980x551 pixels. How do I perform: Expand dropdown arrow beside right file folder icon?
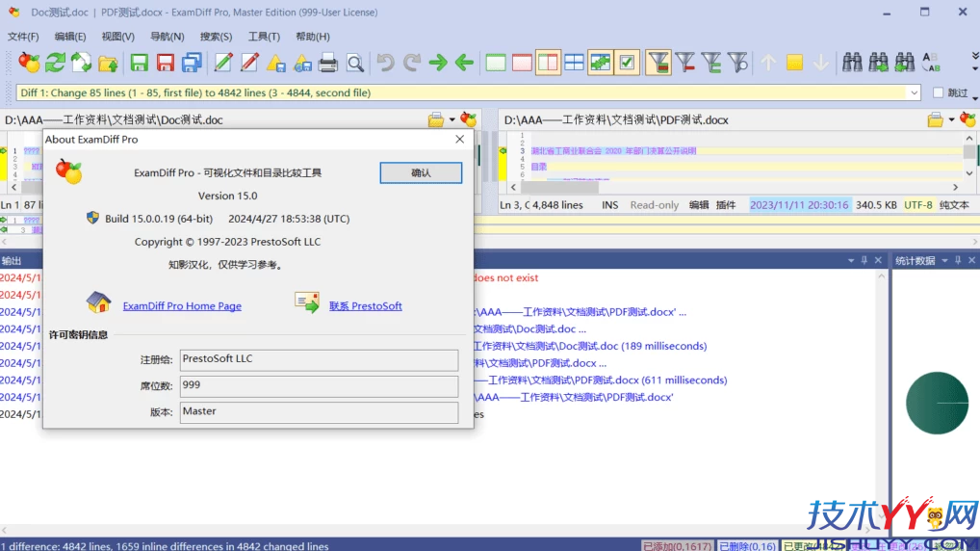(x=951, y=119)
